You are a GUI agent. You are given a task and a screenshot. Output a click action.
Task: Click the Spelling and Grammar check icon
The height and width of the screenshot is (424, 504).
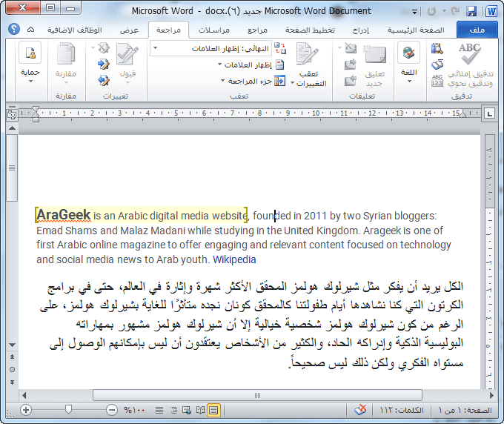pyautogui.click(x=469, y=62)
